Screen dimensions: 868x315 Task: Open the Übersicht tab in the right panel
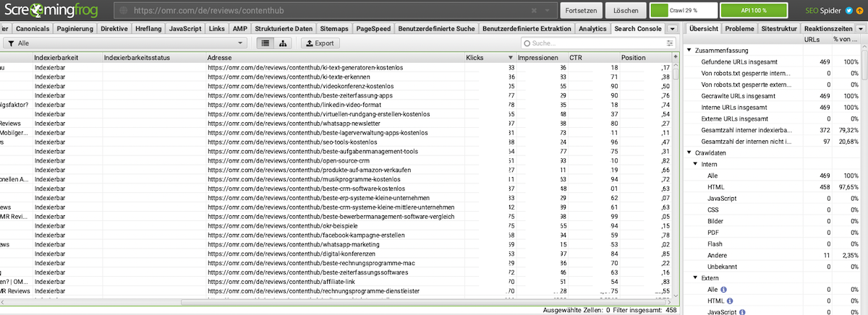coord(704,28)
